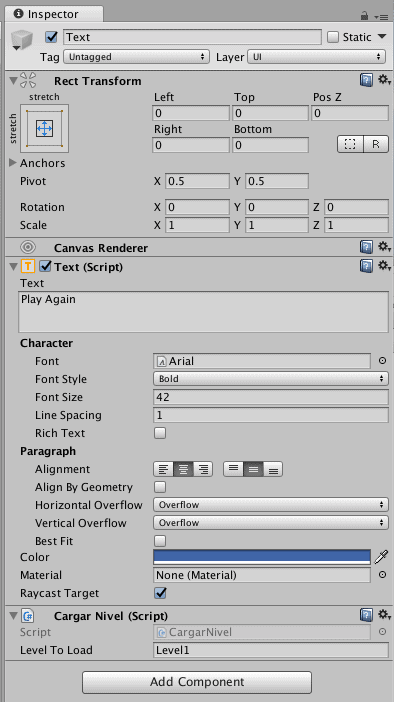394x702 pixels.
Task: Click the Level To Load field
Action: click(x=270, y=650)
